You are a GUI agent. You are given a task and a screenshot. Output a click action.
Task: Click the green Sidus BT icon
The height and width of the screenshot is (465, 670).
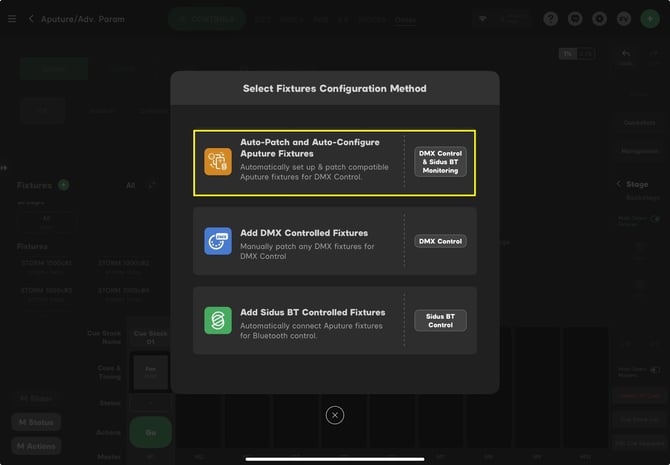pyautogui.click(x=218, y=321)
